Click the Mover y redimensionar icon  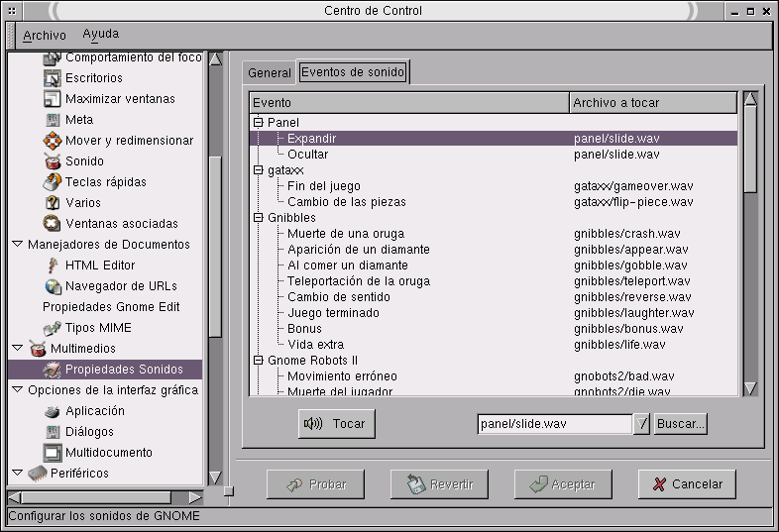[53, 141]
